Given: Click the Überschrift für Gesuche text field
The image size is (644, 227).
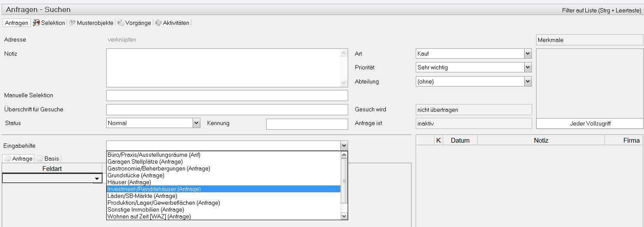Looking at the screenshot, I should click(227, 110).
